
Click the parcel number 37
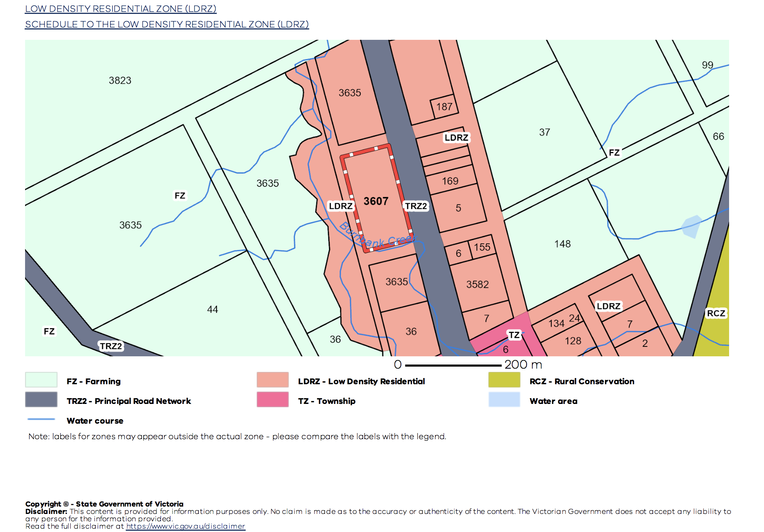click(545, 132)
